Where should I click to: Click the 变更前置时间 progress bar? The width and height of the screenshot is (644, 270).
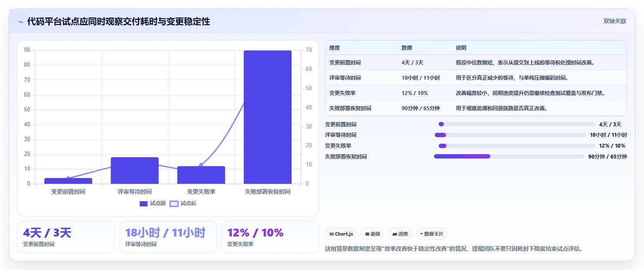coord(517,124)
